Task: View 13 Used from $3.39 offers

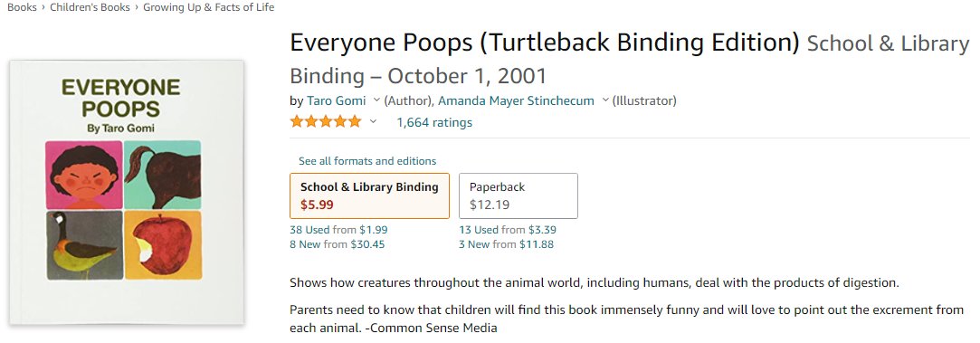Action: (x=508, y=230)
